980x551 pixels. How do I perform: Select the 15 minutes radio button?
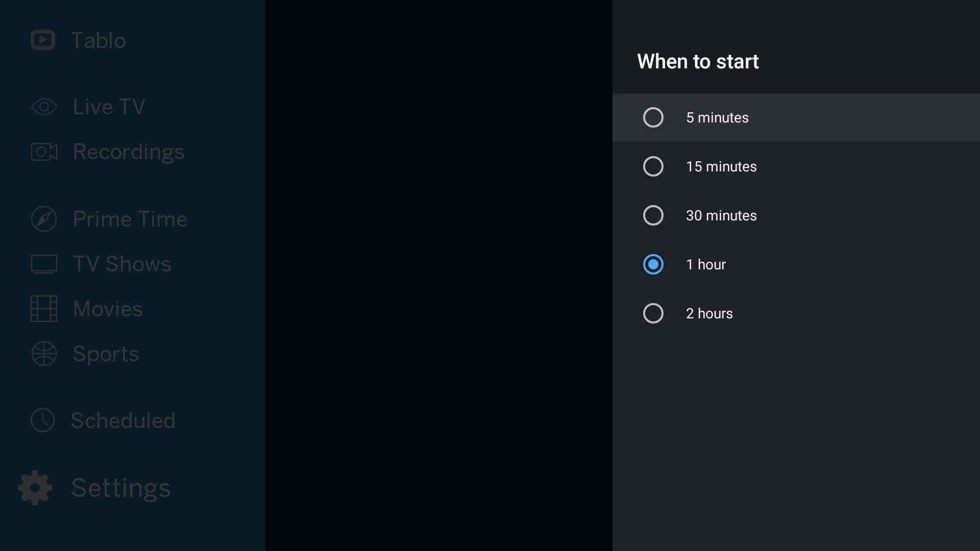pyautogui.click(x=653, y=166)
